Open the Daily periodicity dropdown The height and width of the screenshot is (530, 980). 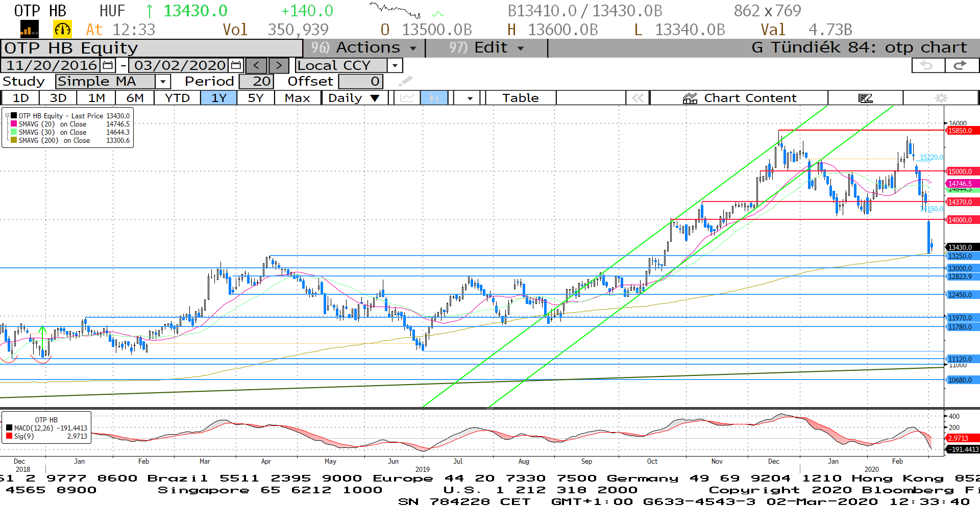tap(355, 98)
